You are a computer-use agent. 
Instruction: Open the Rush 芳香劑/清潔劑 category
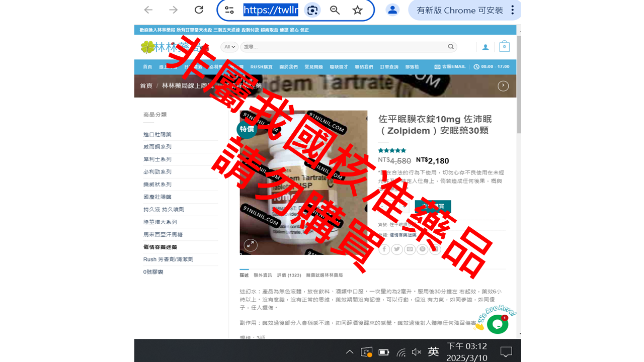pyautogui.click(x=168, y=259)
